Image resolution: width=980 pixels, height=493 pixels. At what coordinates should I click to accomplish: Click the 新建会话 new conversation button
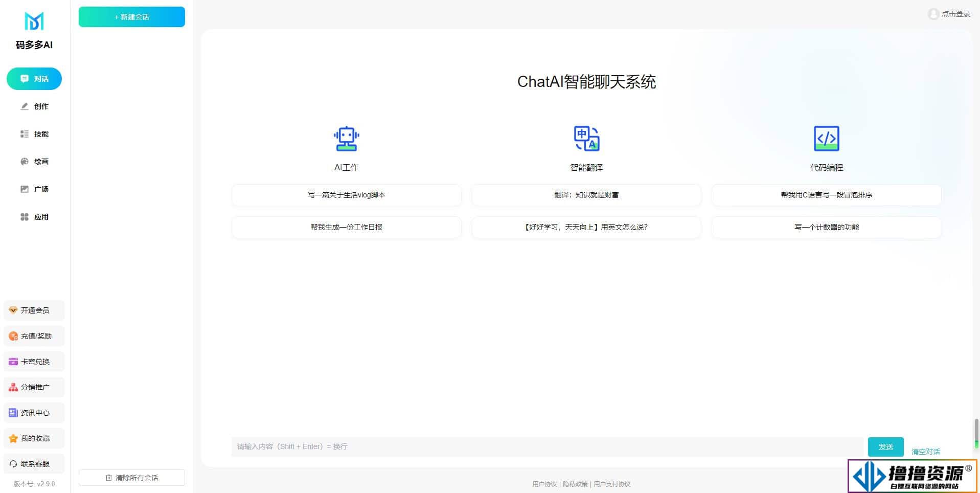coord(132,17)
